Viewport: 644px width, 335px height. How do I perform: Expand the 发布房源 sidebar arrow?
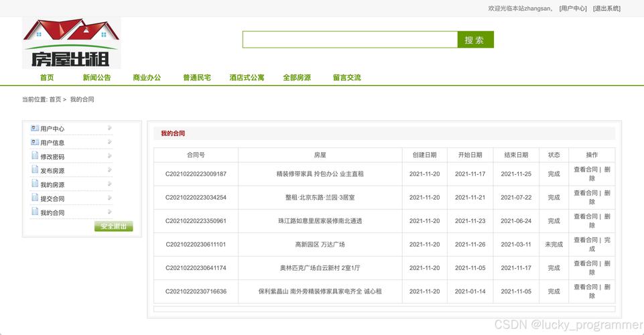[x=109, y=170]
